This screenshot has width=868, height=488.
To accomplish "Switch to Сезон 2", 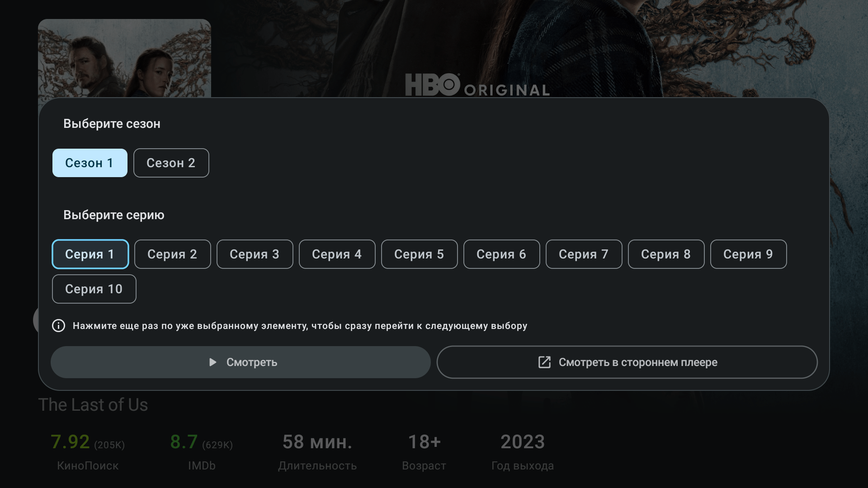I will pyautogui.click(x=171, y=163).
